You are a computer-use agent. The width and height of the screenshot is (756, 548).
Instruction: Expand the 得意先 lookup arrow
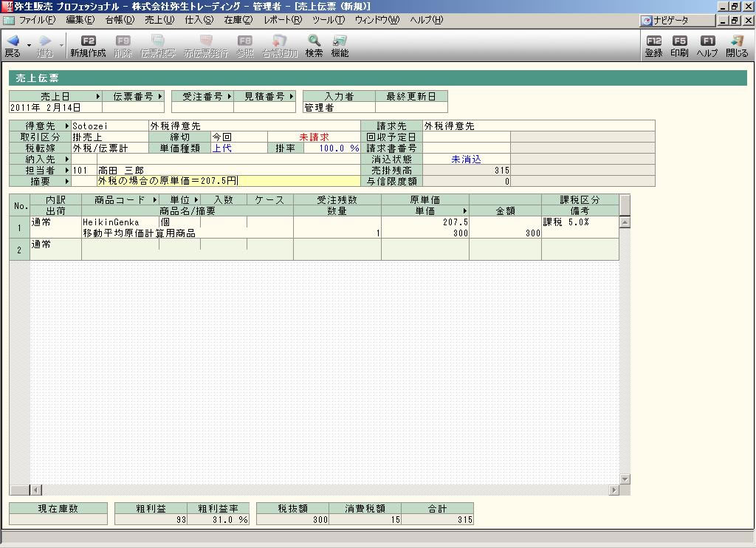tap(67, 126)
